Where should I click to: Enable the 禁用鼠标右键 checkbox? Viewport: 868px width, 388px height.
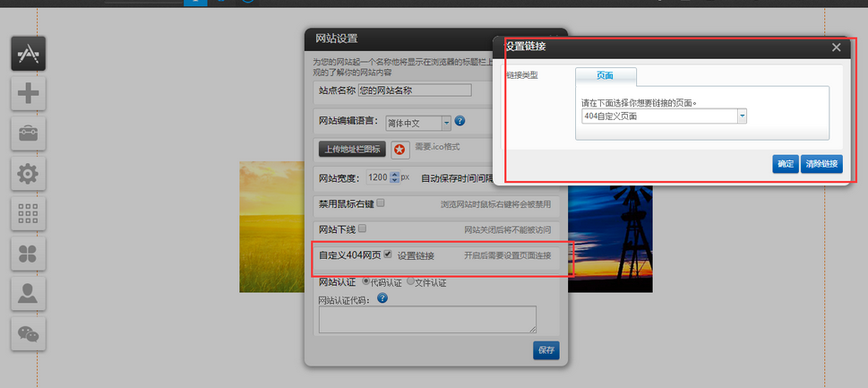(x=381, y=203)
